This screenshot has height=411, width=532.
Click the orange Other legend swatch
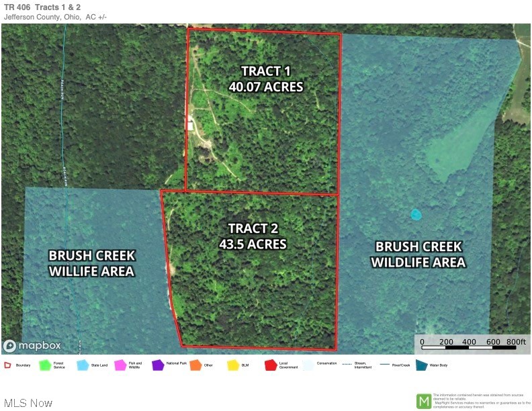(195, 365)
